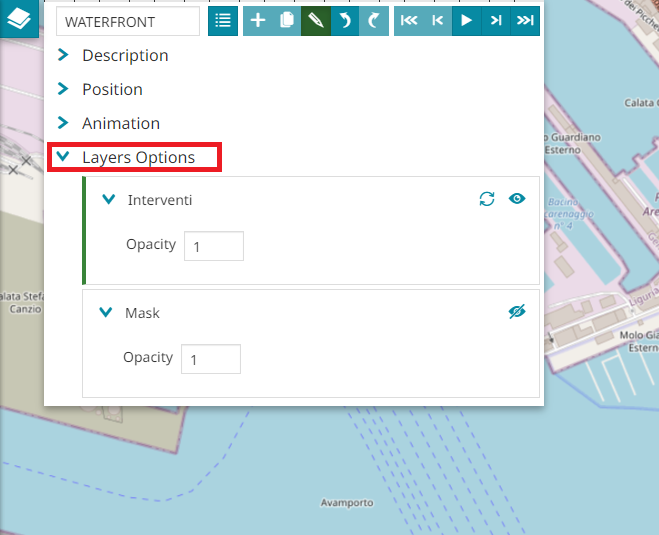The image size is (659, 535).
Task: Go to previous step button
Action: (x=437, y=21)
